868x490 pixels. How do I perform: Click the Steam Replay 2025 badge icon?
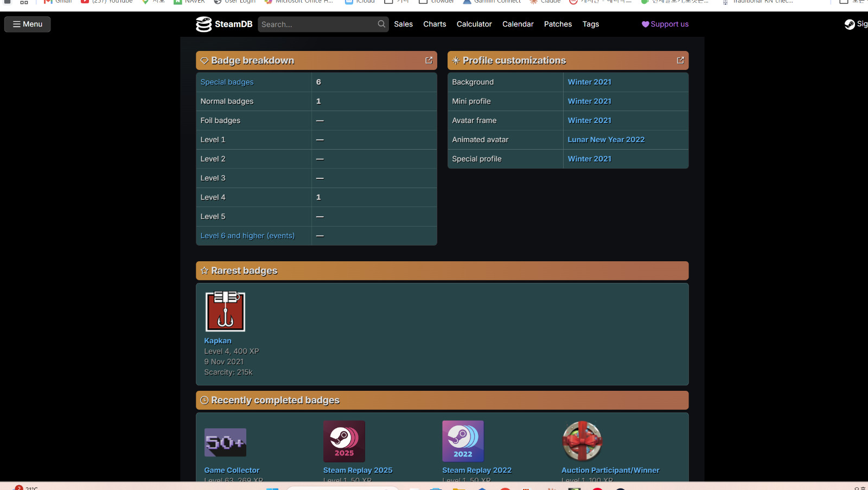click(344, 441)
